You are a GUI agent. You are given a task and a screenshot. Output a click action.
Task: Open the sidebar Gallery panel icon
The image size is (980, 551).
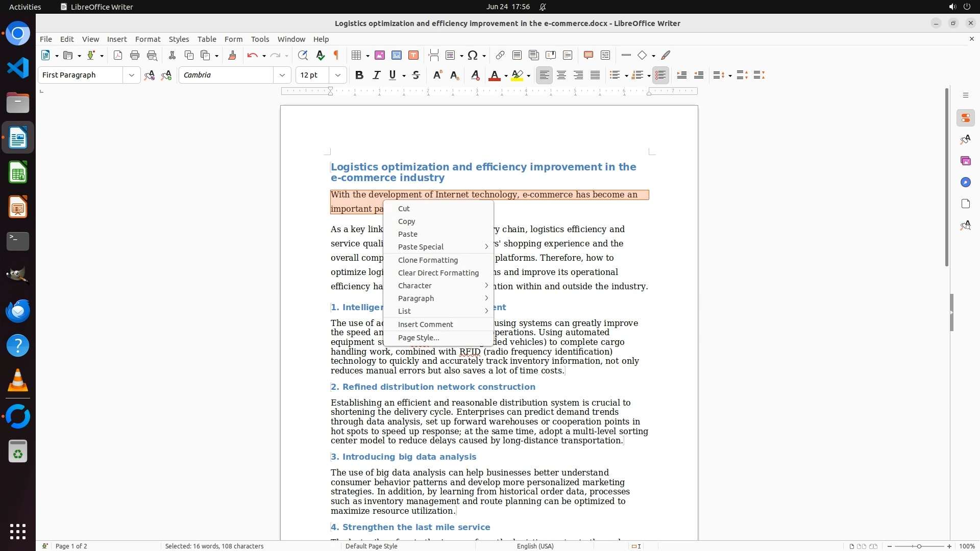pos(965,161)
